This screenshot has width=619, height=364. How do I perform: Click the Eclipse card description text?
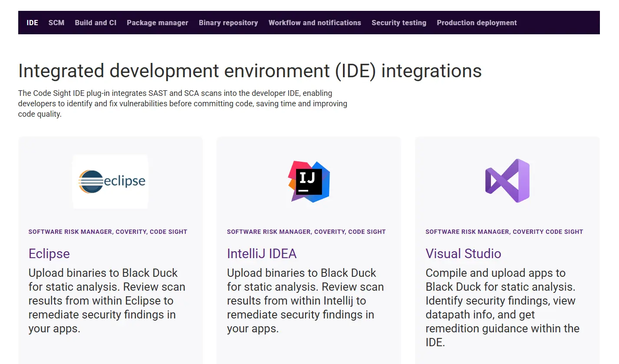point(107,301)
